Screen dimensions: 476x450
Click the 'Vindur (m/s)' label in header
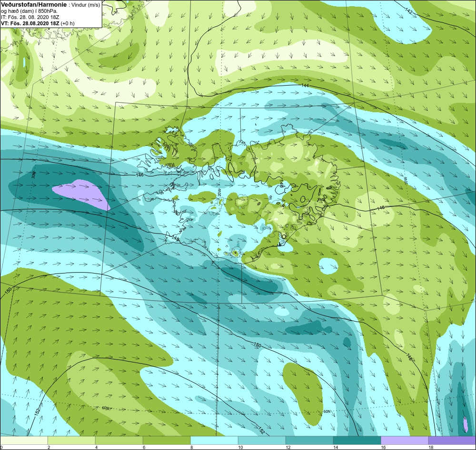(85, 5)
